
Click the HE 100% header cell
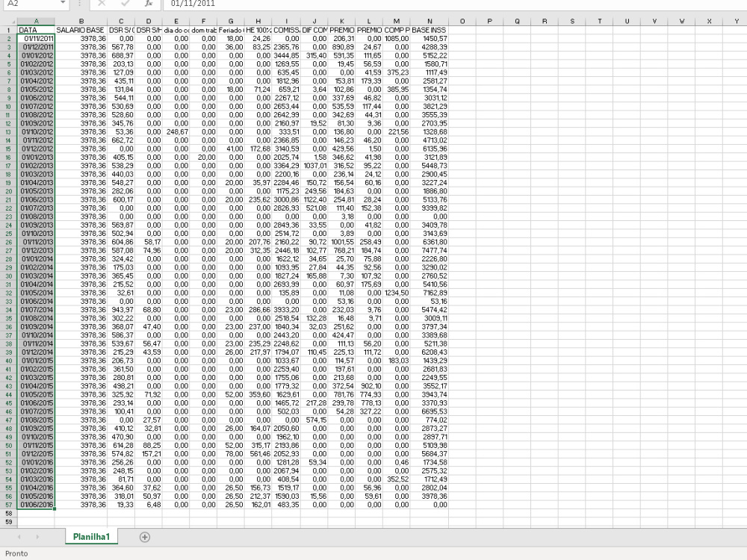258,30
